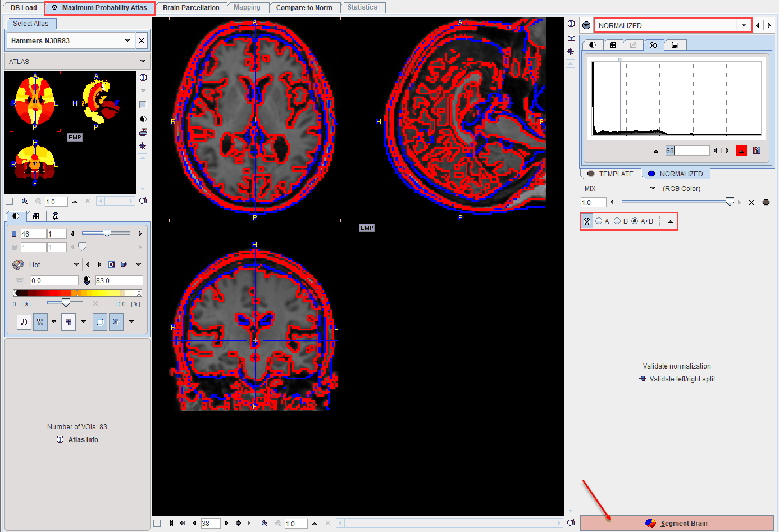Open the color/contrast tab in right panel
779x532 pixels.
(x=593, y=45)
